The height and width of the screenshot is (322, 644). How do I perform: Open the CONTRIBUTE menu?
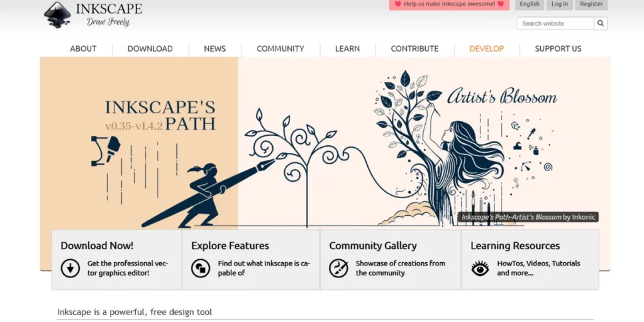click(414, 48)
